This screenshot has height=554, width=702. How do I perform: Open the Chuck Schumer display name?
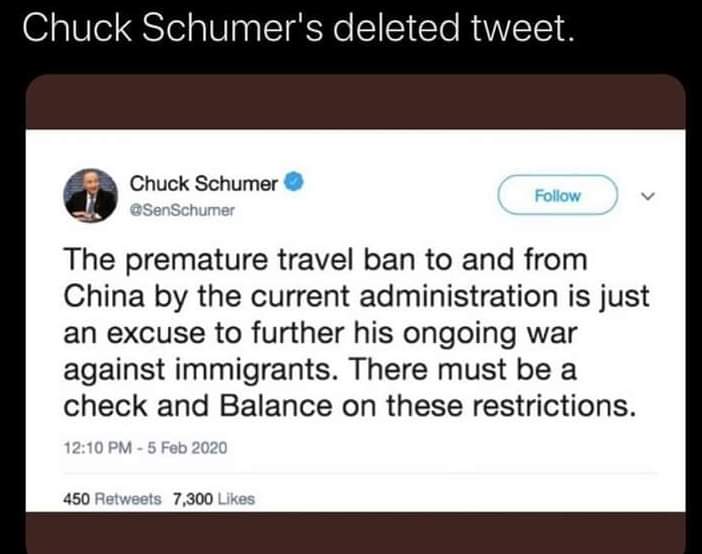[204, 184]
